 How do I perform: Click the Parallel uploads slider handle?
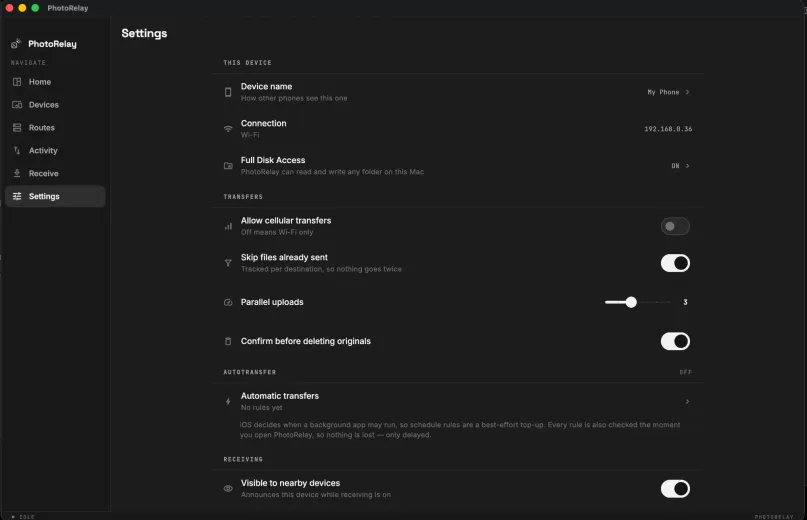[x=631, y=302]
